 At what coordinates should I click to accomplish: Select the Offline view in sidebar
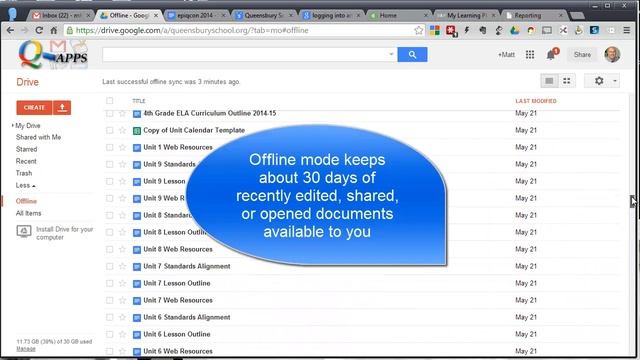(26, 201)
